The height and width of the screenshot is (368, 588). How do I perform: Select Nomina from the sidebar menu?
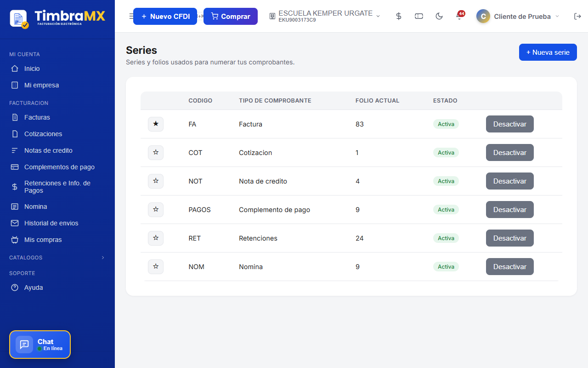click(x=36, y=207)
